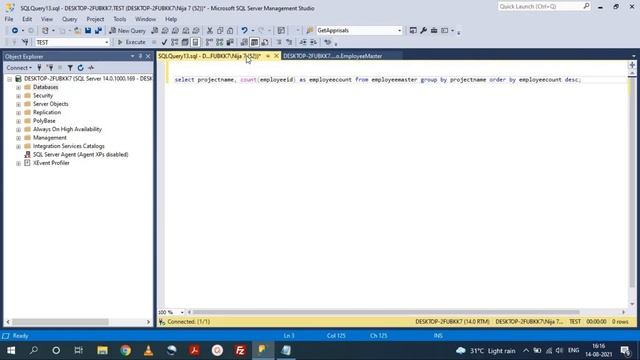The width and height of the screenshot is (640, 360).
Task: Open the Edit menu
Action: [27, 19]
